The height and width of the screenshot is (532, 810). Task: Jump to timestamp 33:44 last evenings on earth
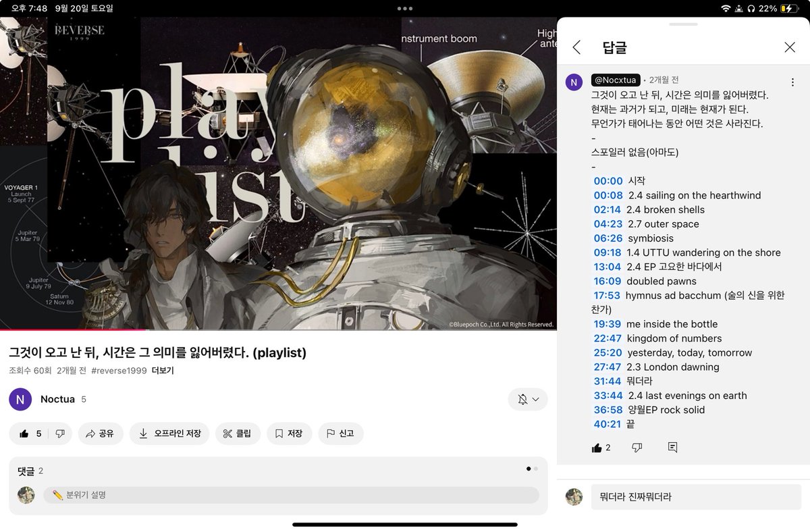(608, 396)
